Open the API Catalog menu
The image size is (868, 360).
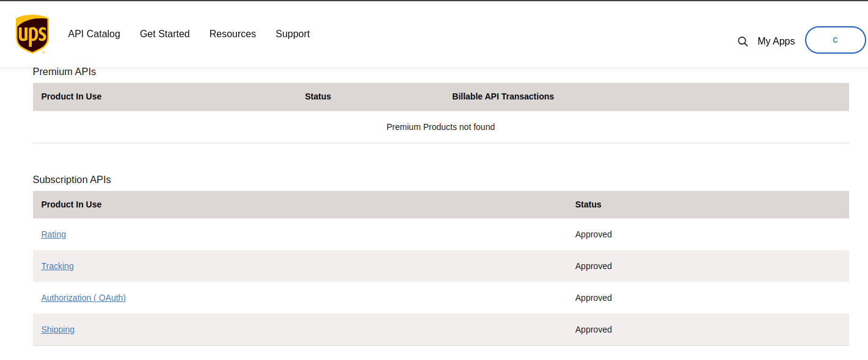tap(93, 34)
